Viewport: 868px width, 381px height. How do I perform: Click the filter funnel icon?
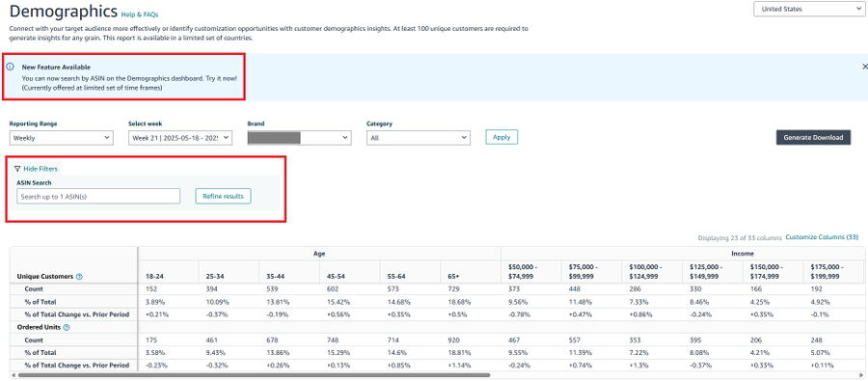[17, 169]
